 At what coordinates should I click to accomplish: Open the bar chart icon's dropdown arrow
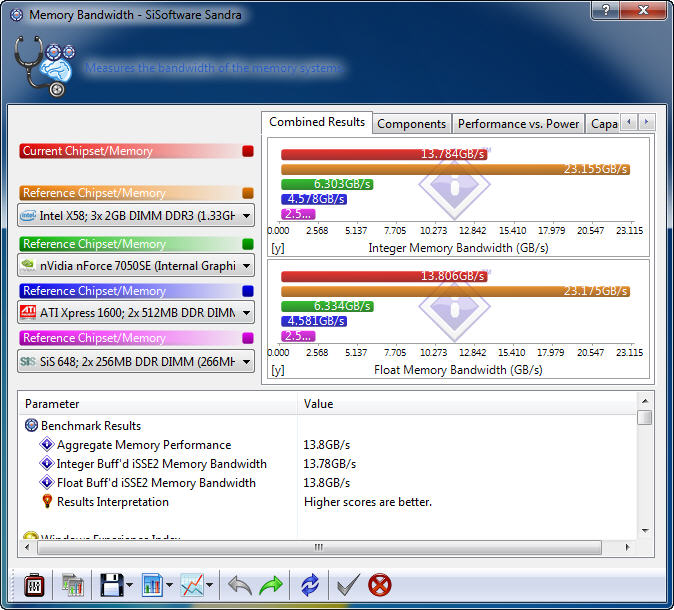point(169,585)
